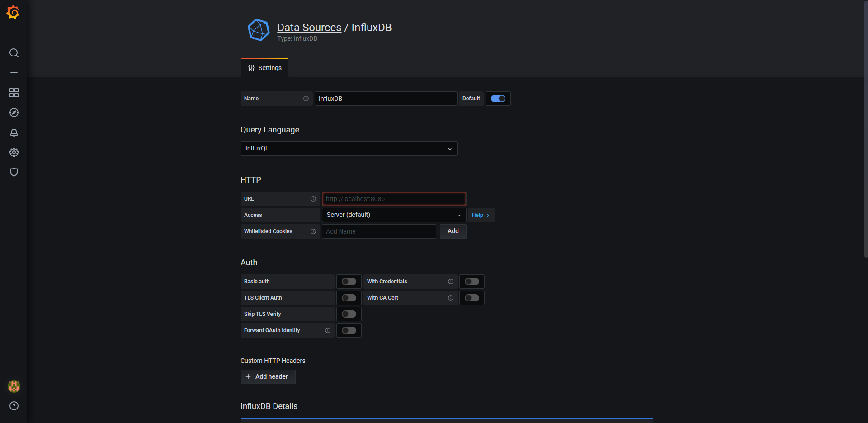Open Configuration using the gear icon

[x=14, y=152]
